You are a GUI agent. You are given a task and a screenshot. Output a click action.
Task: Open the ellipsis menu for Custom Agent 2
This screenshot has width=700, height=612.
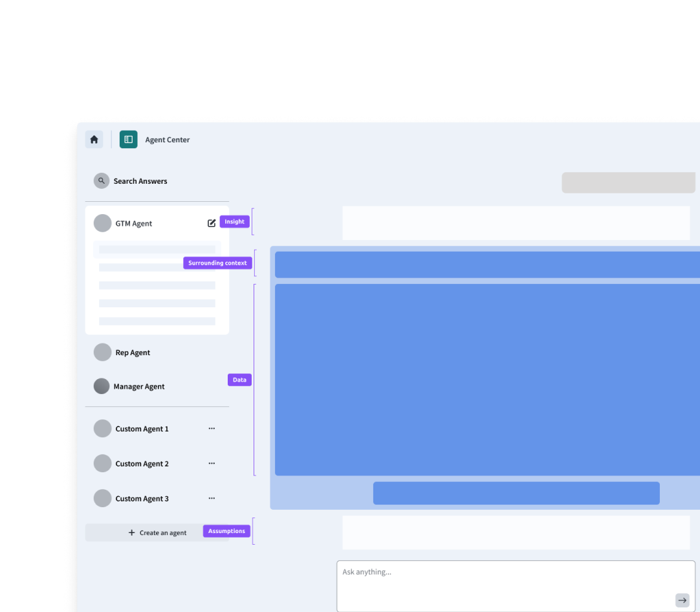click(x=212, y=463)
